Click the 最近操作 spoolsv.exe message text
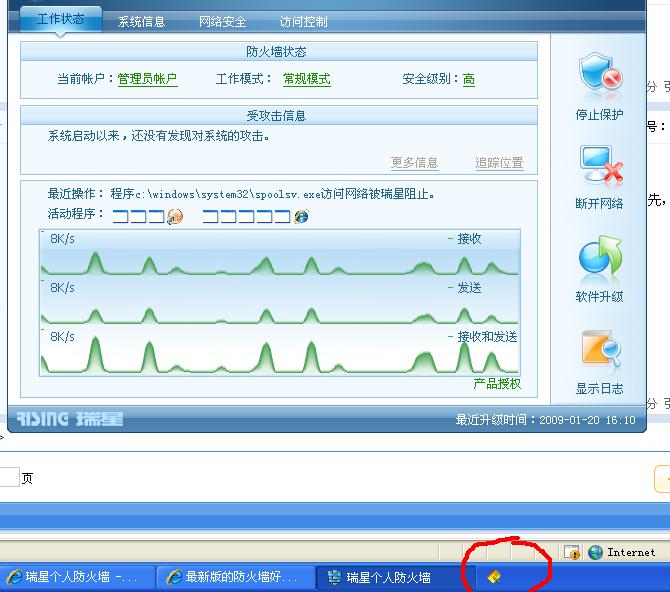The image size is (670, 592). coord(241,194)
